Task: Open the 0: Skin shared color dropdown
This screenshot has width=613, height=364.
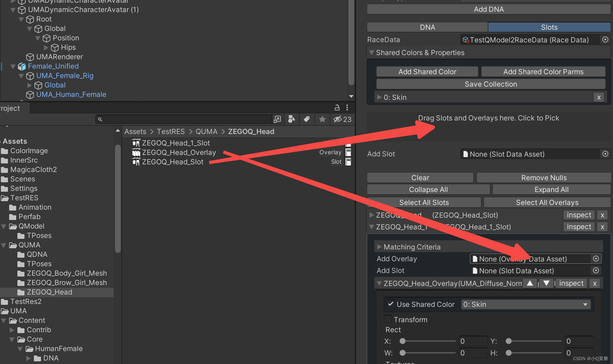Action: click(x=525, y=304)
